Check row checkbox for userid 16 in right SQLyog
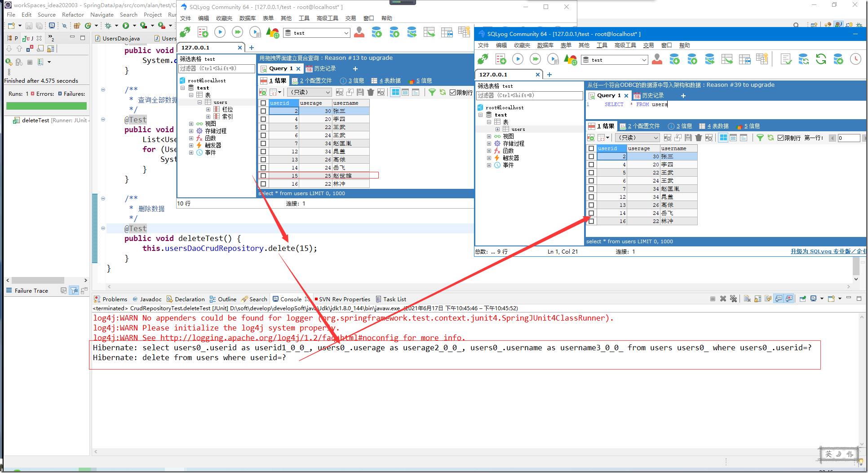The image size is (868, 473). [591, 221]
